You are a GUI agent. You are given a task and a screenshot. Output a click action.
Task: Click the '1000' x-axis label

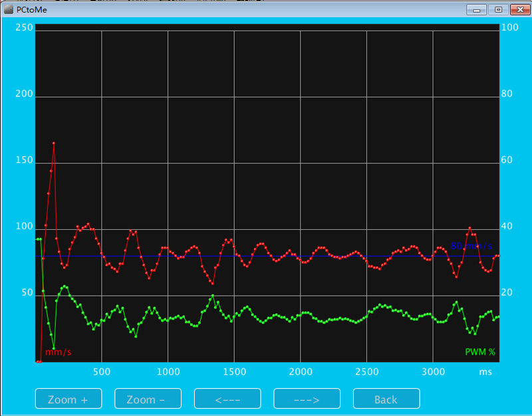[168, 372]
